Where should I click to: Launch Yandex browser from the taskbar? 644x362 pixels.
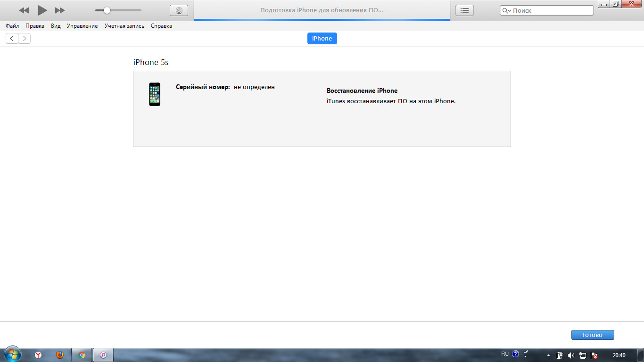(x=38, y=355)
